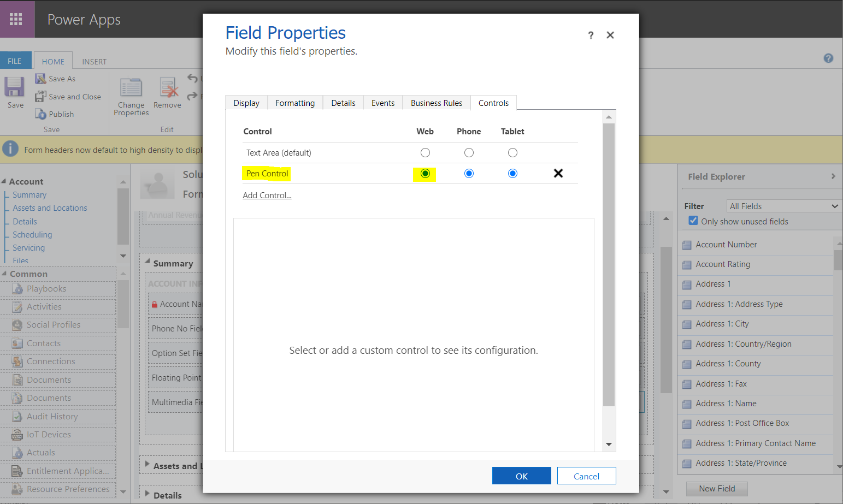The image size is (843, 504).
Task: Open the Audit History item
Action: (18, 416)
